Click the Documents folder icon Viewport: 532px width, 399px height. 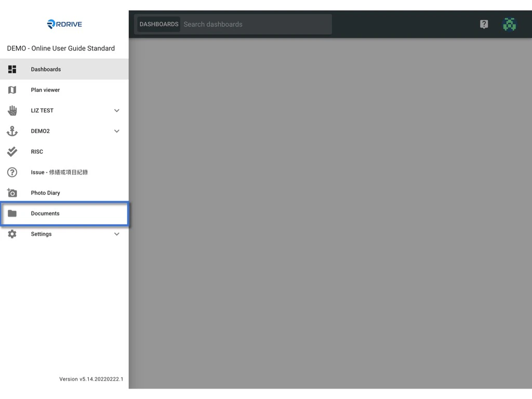pyautogui.click(x=11, y=213)
